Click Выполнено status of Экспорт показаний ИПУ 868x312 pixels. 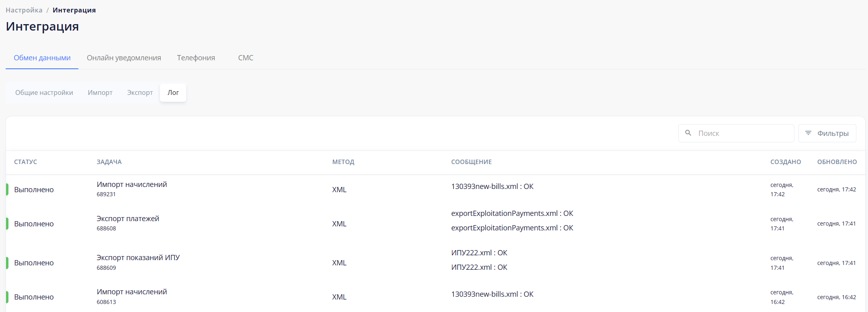tap(34, 263)
